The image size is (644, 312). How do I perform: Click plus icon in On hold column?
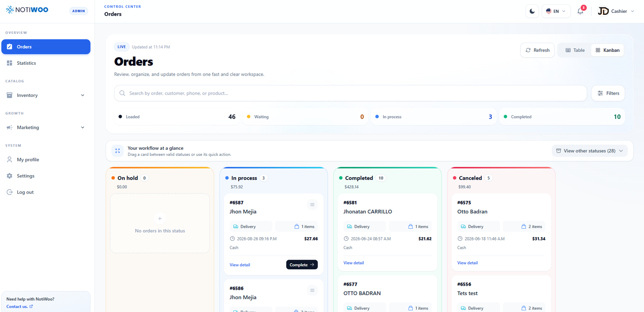160,219
